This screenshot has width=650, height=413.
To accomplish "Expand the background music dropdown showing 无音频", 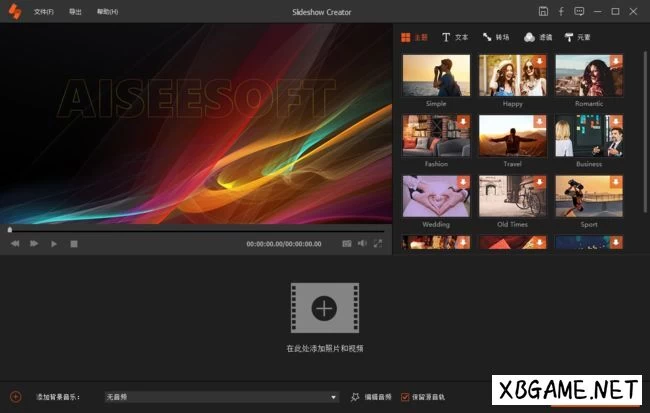I will tap(334, 397).
